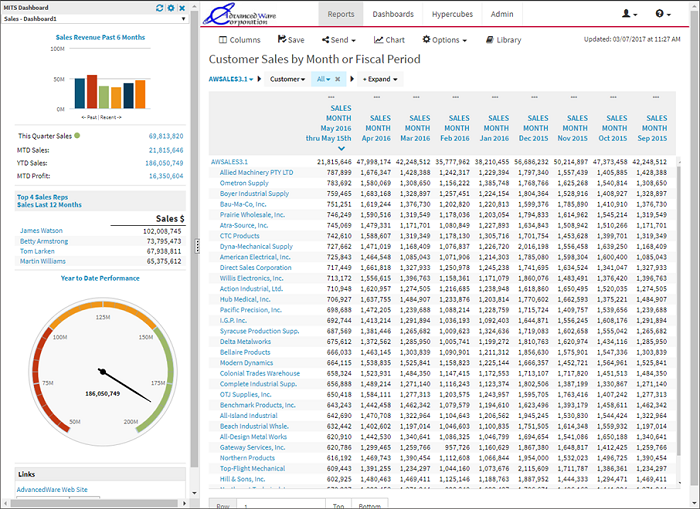The image size is (700, 509).
Task: Remove the All filter with x icon
Action: tap(338, 79)
